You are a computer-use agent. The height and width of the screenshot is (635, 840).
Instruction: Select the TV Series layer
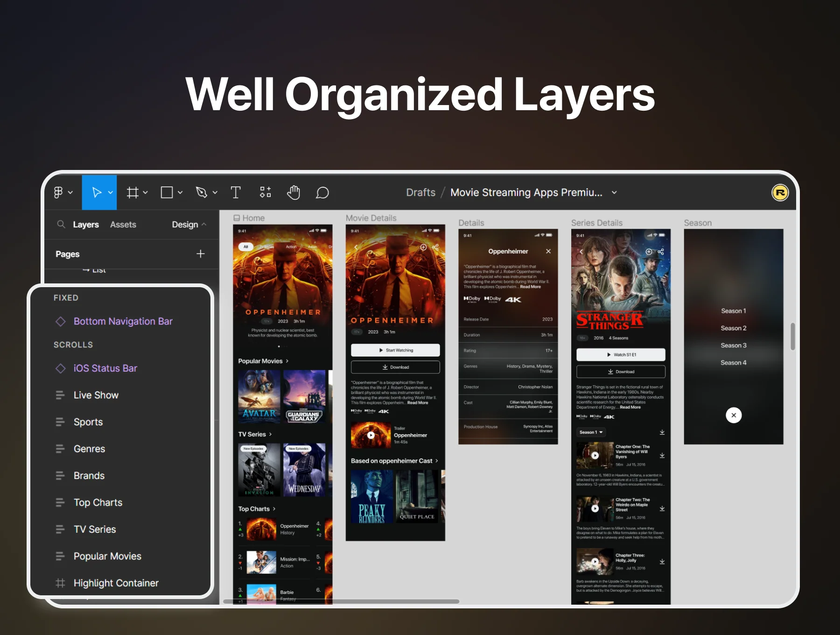pyautogui.click(x=95, y=529)
